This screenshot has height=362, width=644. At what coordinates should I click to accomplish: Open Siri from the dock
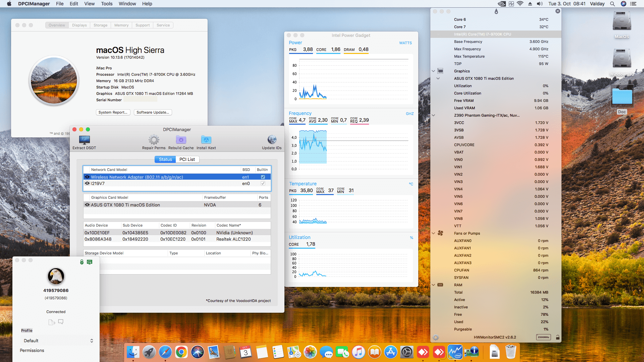click(x=198, y=352)
